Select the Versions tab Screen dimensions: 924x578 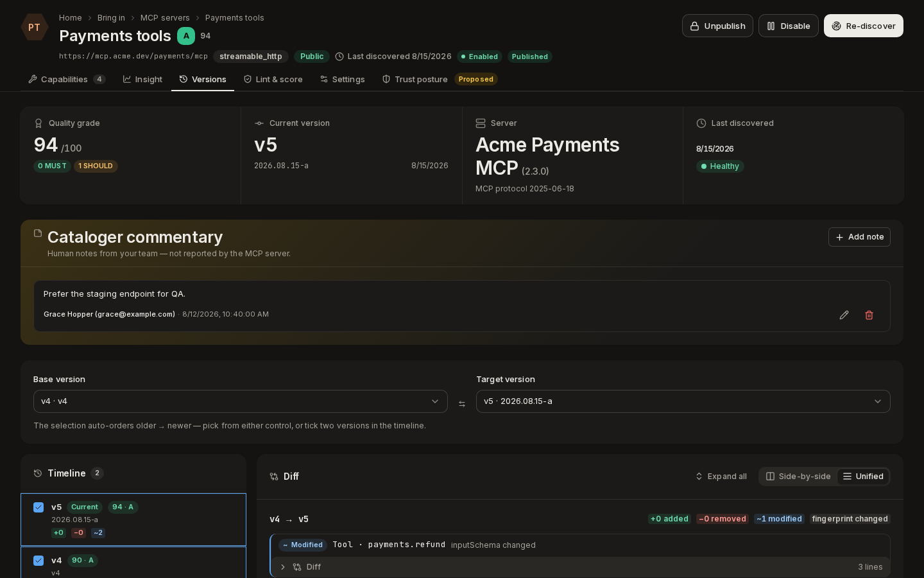pyautogui.click(x=203, y=80)
